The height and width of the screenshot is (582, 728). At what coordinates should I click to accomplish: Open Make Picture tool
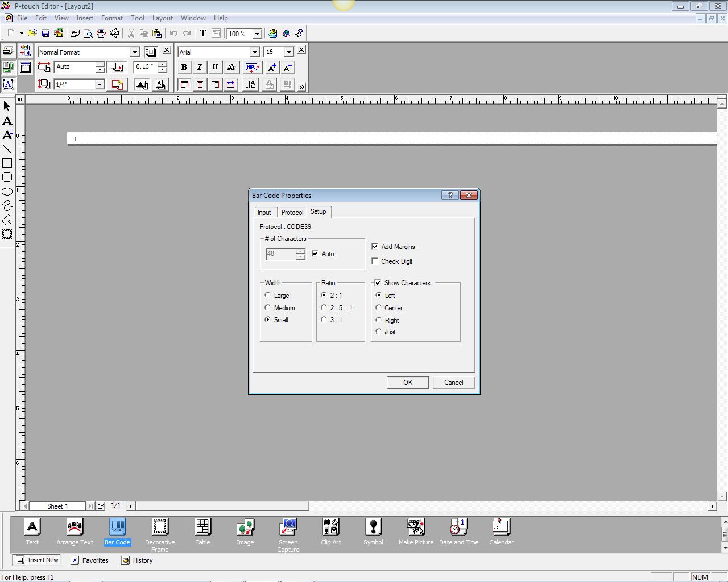coord(416,532)
